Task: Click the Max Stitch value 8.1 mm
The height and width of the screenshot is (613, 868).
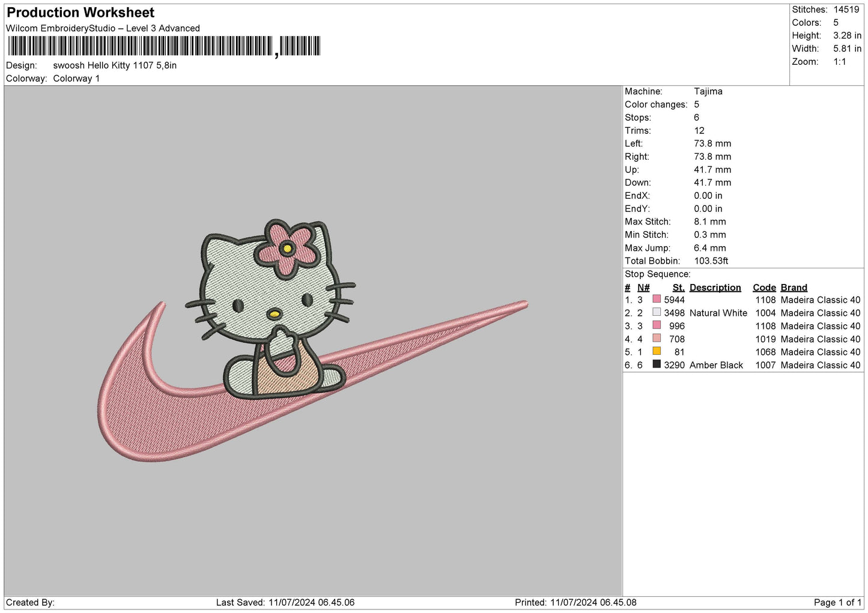Action: pos(710,222)
